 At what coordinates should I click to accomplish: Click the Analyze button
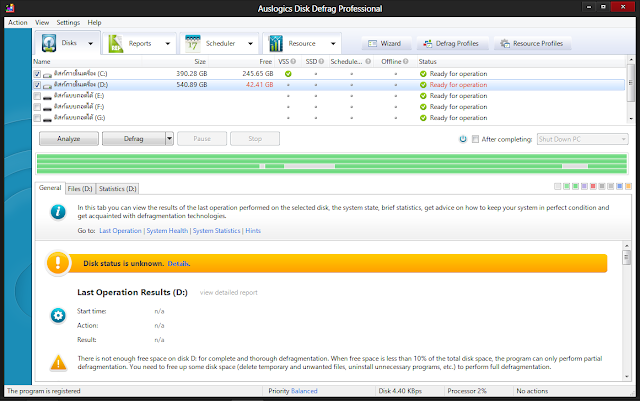click(x=69, y=139)
